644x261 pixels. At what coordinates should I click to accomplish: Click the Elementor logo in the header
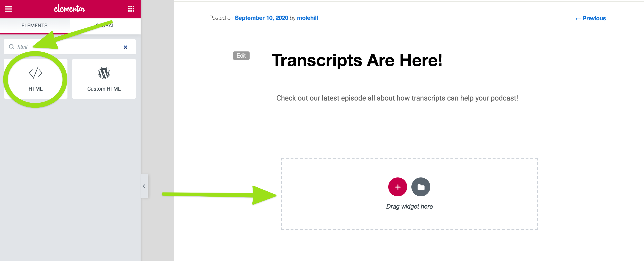point(70,9)
